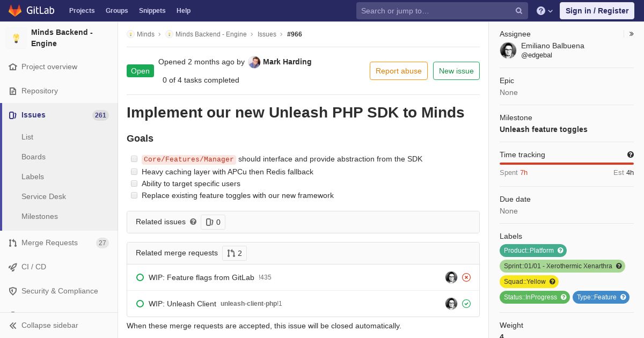The width and height of the screenshot is (644, 338).
Task: Open the Snippets page
Action: point(152,11)
